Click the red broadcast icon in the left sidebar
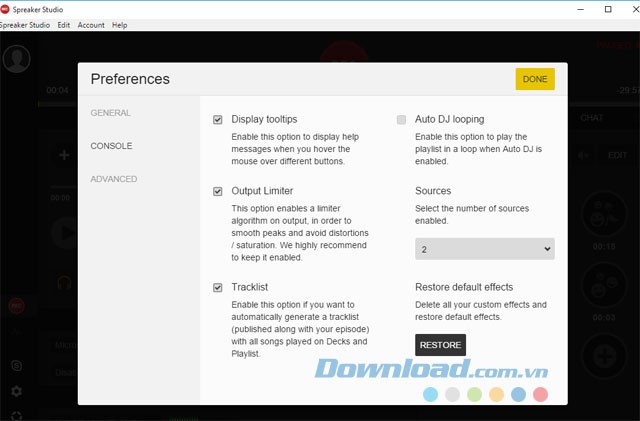The image size is (640, 421). (x=17, y=306)
